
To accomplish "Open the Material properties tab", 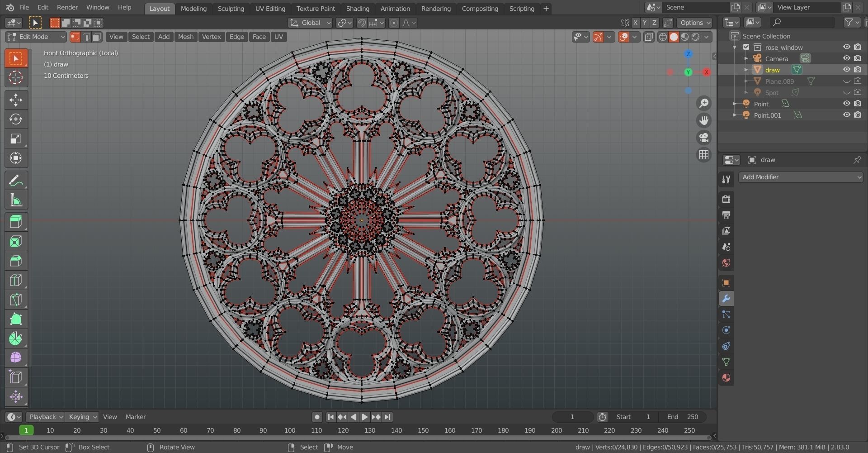I will (726, 378).
